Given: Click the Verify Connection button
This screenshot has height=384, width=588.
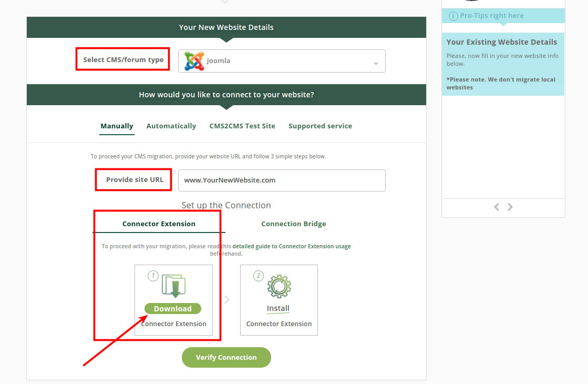Looking at the screenshot, I should [x=226, y=357].
